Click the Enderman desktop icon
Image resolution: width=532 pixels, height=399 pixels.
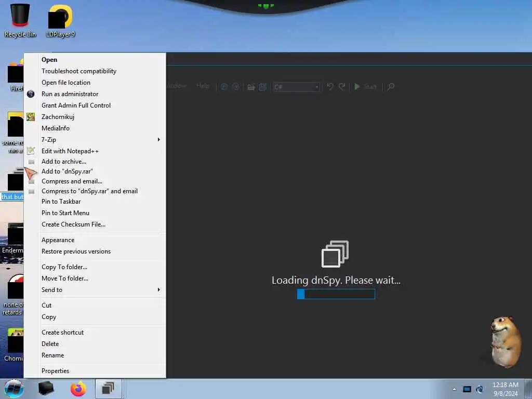[x=13, y=237]
